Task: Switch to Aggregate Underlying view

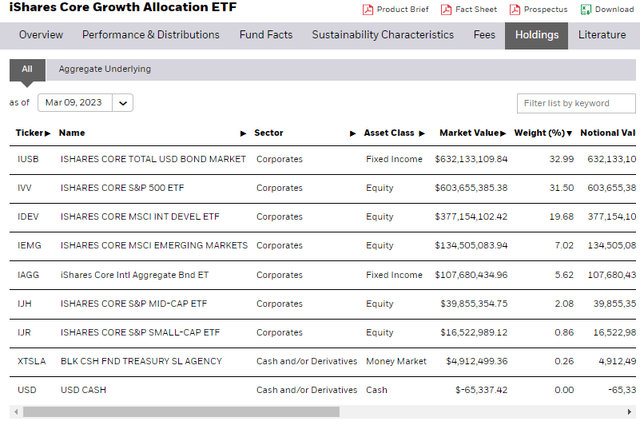Action: point(104,69)
